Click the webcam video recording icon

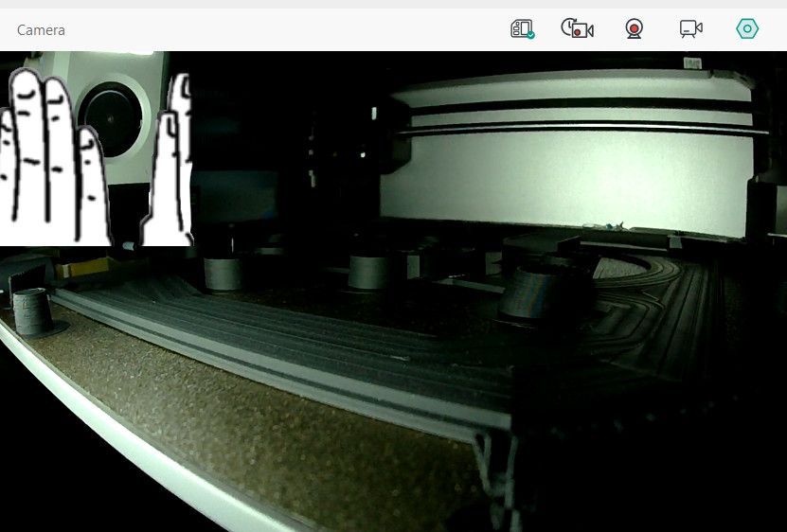click(x=635, y=28)
